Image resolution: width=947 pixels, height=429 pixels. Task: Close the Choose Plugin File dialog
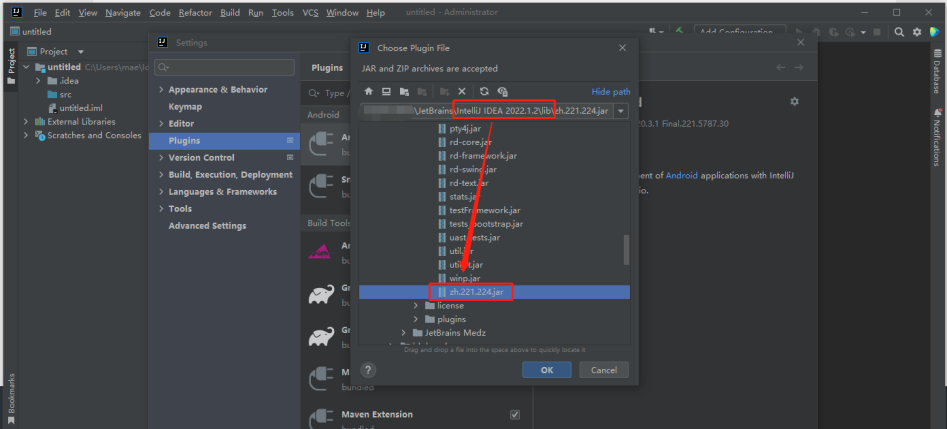[623, 48]
